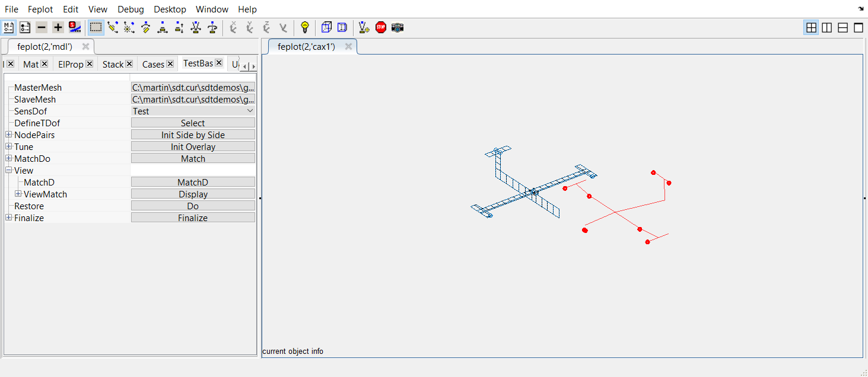This screenshot has height=377, width=868.
Task: Click the camera snapshot icon
Action: point(398,27)
